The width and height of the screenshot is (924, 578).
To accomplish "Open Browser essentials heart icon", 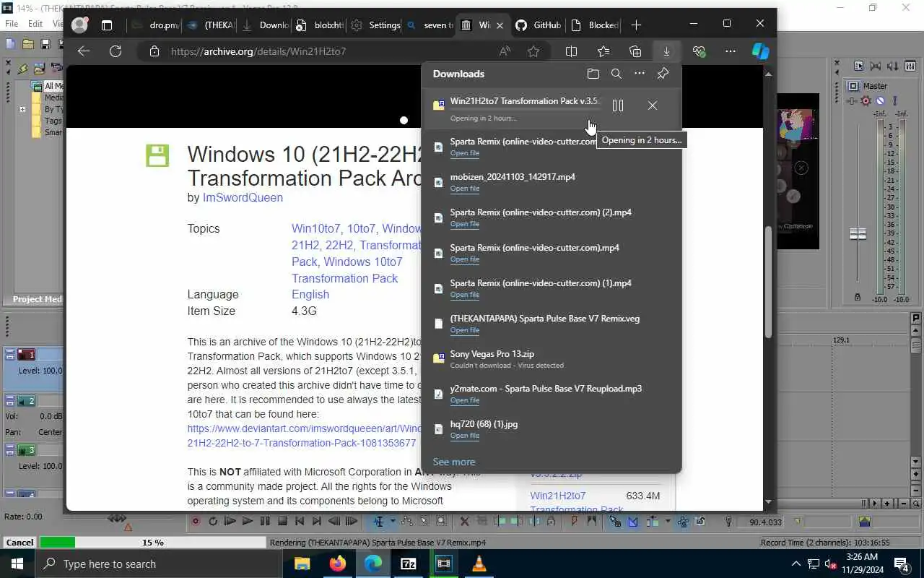I will pos(698,51).
